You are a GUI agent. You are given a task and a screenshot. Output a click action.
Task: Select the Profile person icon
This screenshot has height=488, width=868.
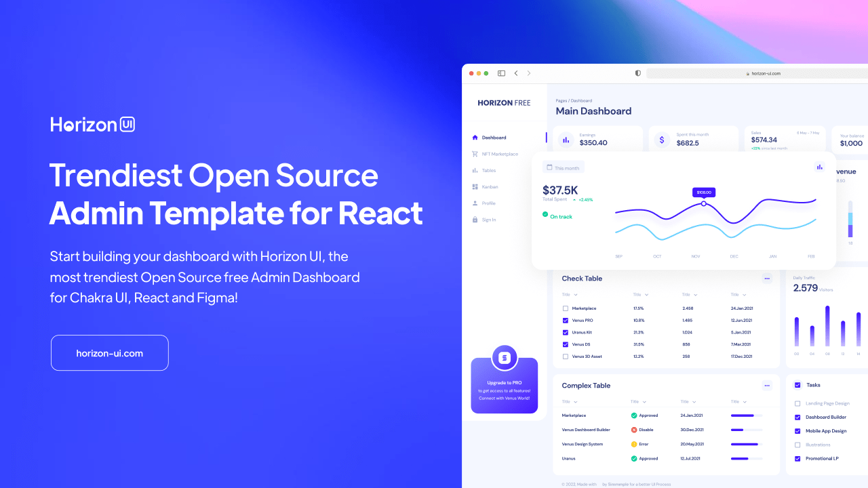coord(475,203)
